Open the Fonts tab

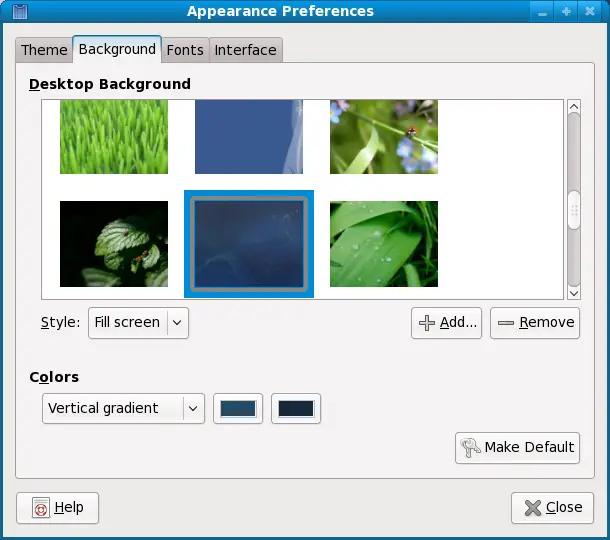point(185,50)
